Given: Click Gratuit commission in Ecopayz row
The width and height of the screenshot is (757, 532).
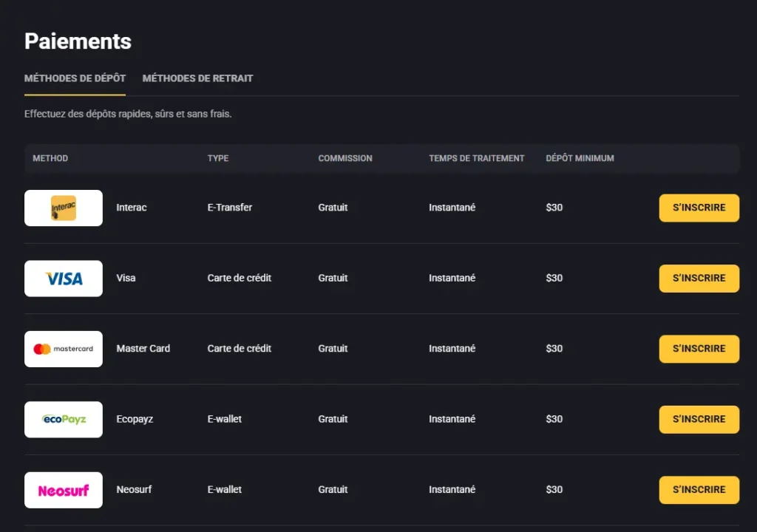Looking at the screenshot, I should click(x=333, y=419).
